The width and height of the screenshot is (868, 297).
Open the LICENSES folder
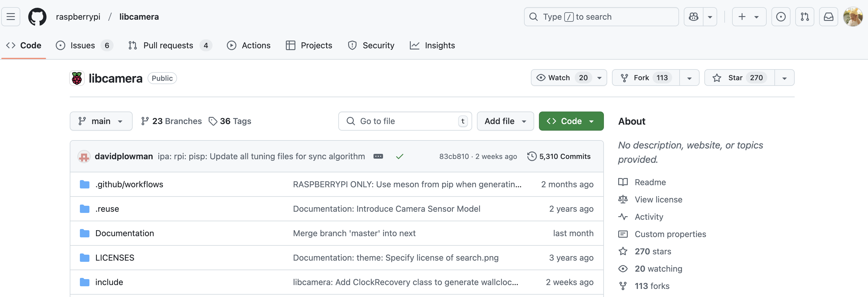coord(114,258)
